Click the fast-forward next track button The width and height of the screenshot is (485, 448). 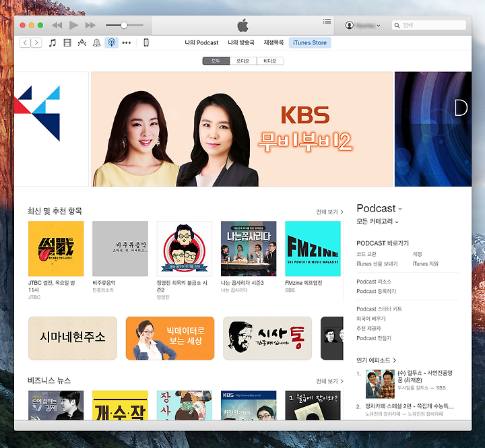coord(90,25)
